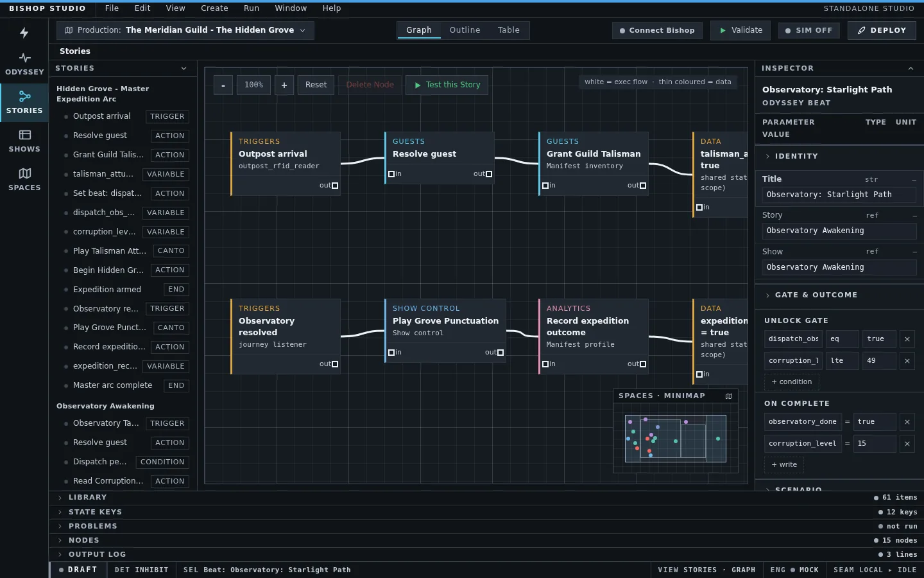The width and height of the screenshot is (924, 578).
Task: Zoom in the graph with plus button
Action: [284, 85]
